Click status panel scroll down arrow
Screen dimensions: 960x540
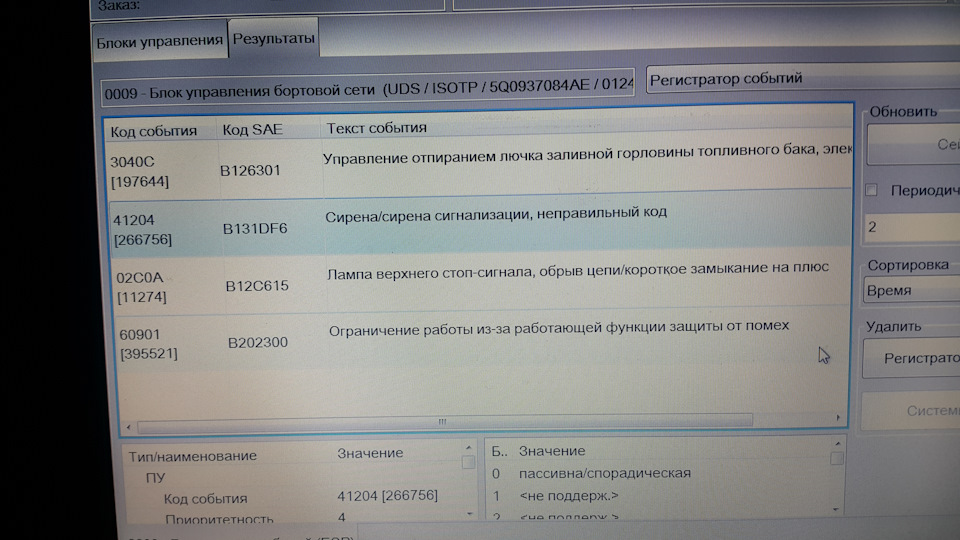point(836,509)
